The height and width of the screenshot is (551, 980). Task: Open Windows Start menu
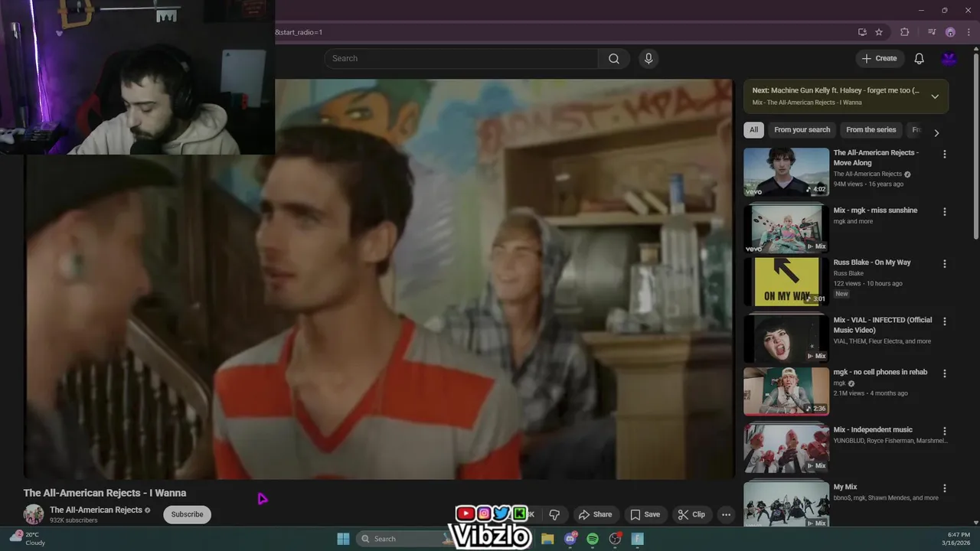pyautogui.click(x=343, y=539)
